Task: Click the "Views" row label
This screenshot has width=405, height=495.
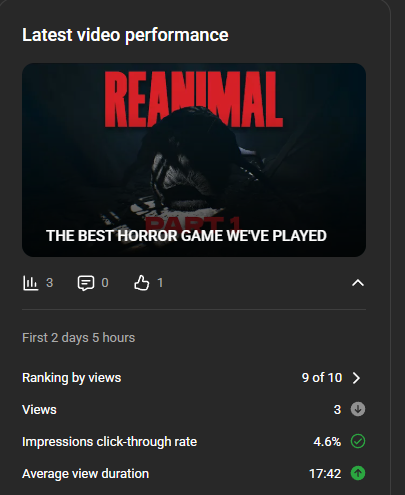Action: [x=39, y=410]
